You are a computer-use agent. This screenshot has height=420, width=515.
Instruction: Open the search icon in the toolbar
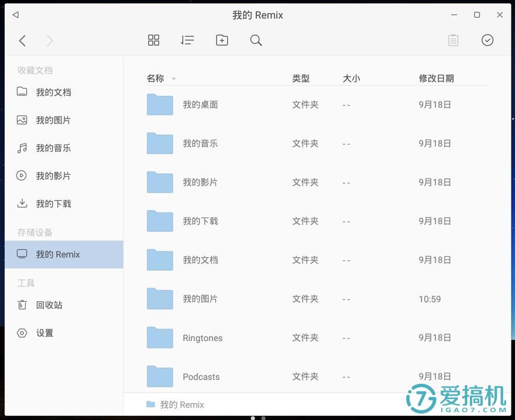coord(255,40)
